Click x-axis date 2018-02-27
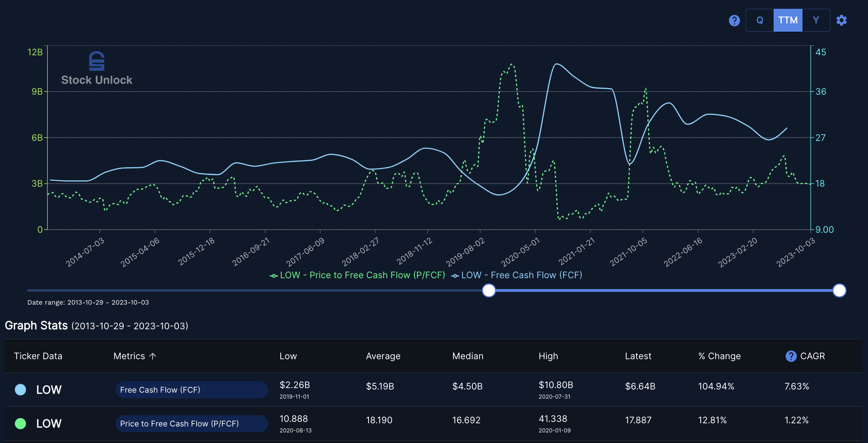Screen dimensions: 868x443 click(x=360, y=252)
